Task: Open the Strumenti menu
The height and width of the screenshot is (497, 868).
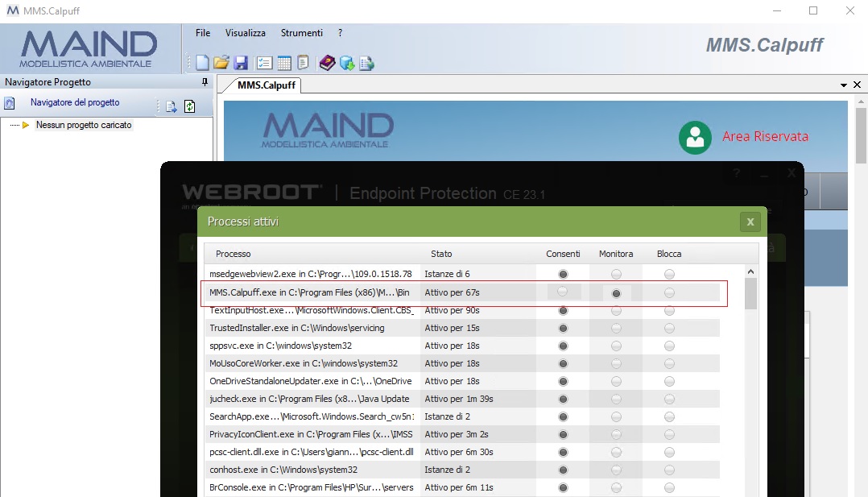Action: point(302,33)
